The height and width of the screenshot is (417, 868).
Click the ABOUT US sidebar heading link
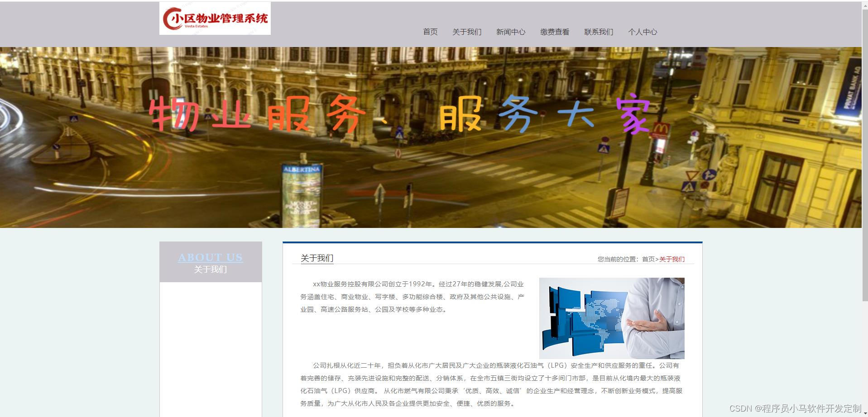(x=210, y=257)
